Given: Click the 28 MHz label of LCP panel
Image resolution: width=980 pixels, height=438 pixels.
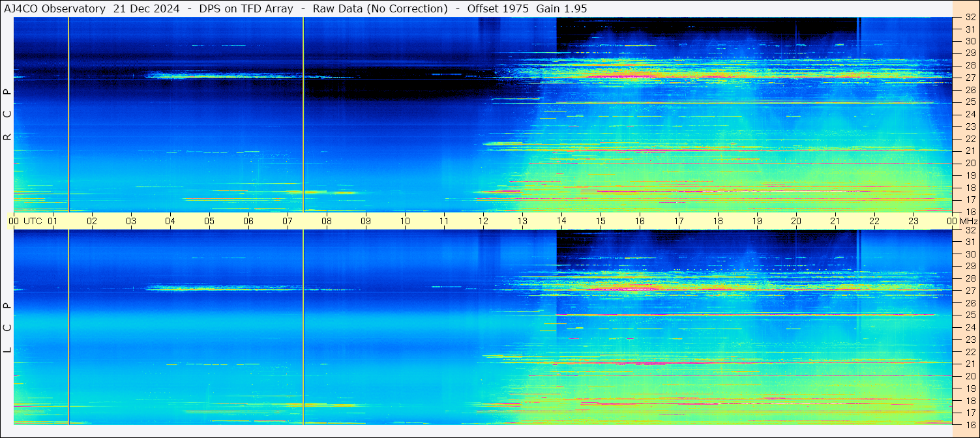Looking at the screenshot, I should click(970, 279).
